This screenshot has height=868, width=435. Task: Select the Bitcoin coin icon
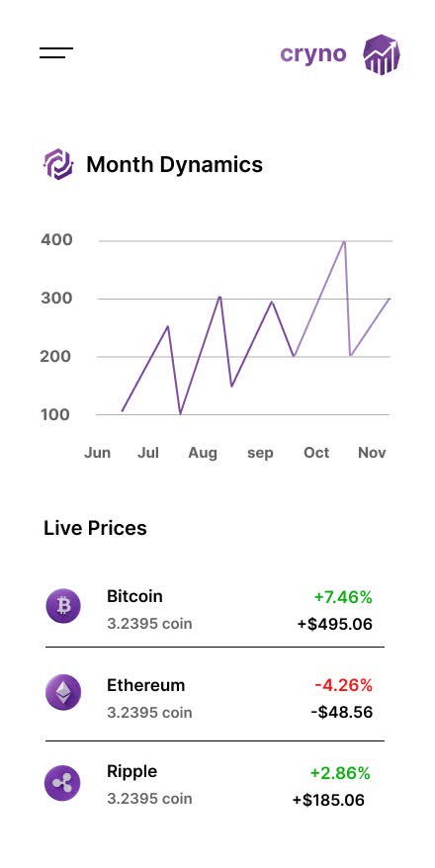(x=63, y=606)
